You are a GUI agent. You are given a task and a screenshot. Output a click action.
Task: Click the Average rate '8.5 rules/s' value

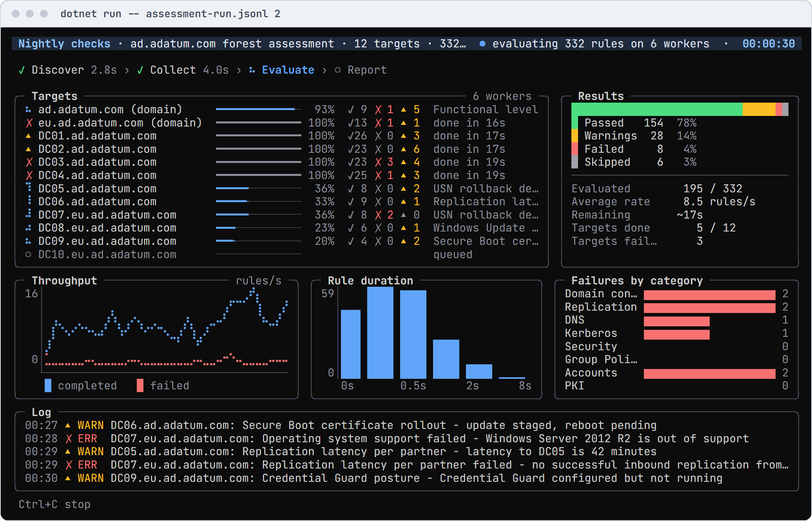pos(719,202)
